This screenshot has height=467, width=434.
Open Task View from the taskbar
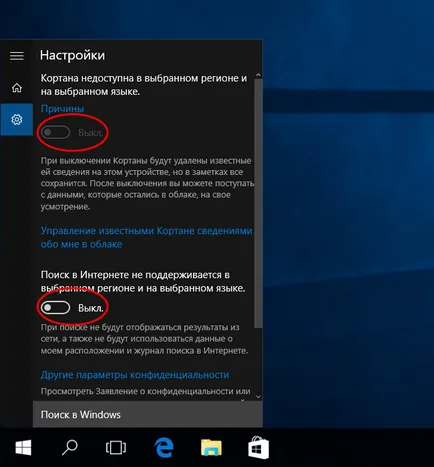click(116, 447)
